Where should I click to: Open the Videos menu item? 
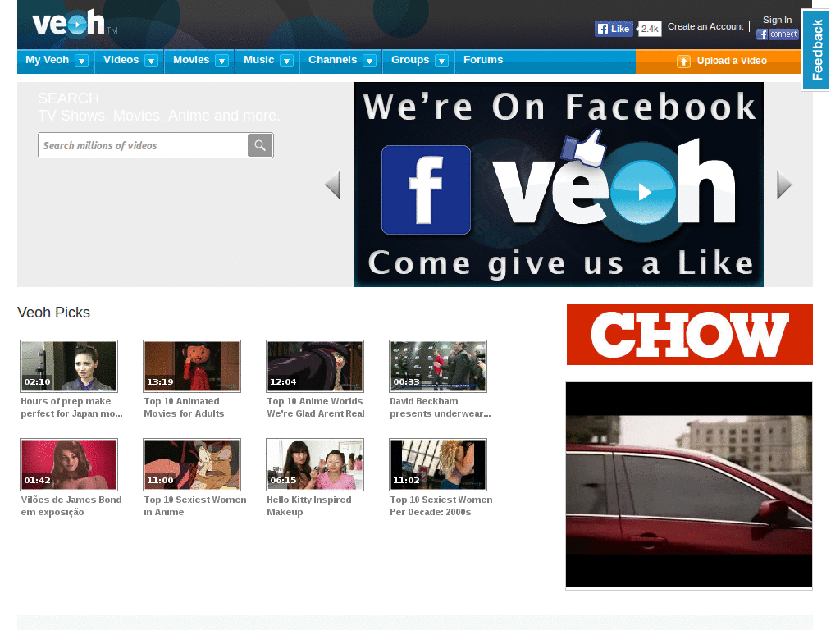[121, 60]
